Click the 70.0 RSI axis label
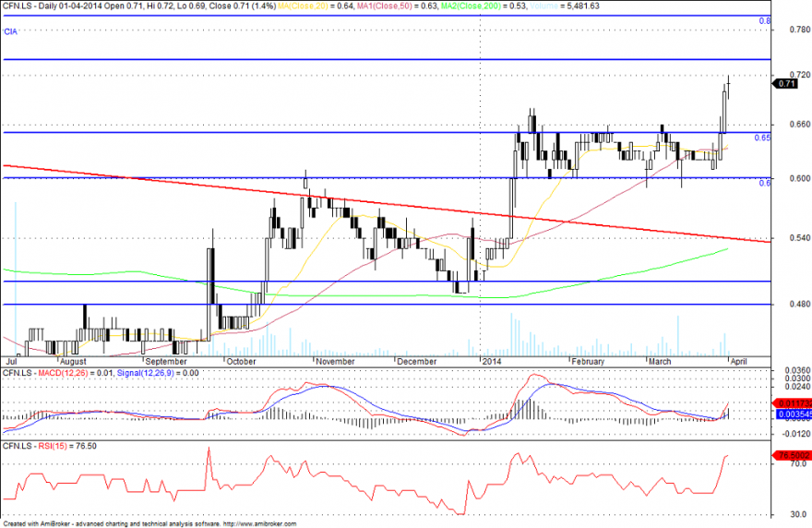Viewport: 812px width, 528px height. tap(800, 463)
